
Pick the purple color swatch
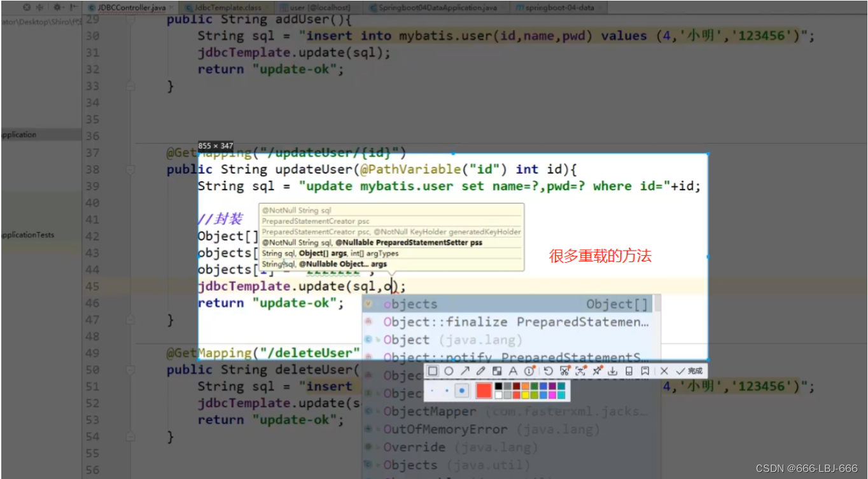552,385
